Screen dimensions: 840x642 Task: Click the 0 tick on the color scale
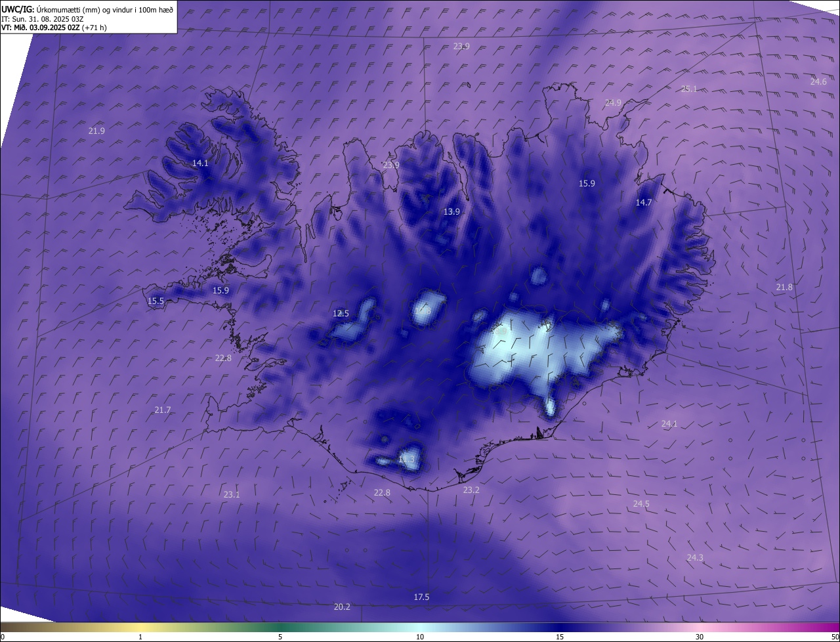(x=3, y=637)
